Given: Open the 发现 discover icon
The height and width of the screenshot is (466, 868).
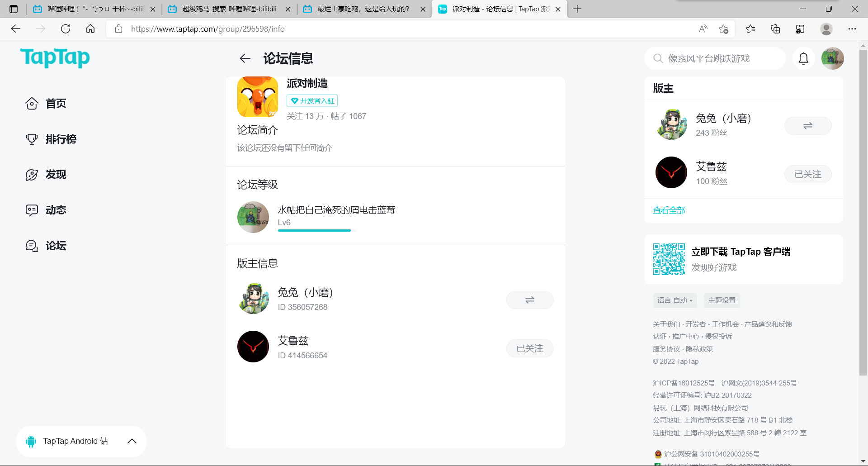Looking at the screenshot, I should 32,175.
